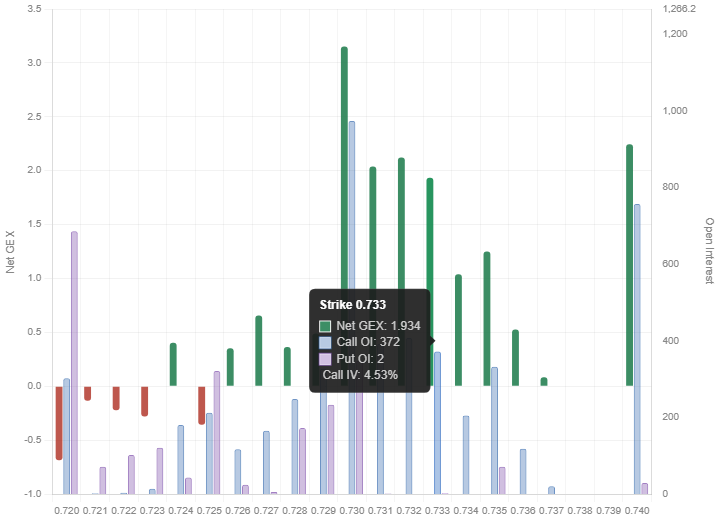The image size is (720, 520).
Task: Click the small blue Call OI bar at 0.737
Action: (x=551, y=491)
